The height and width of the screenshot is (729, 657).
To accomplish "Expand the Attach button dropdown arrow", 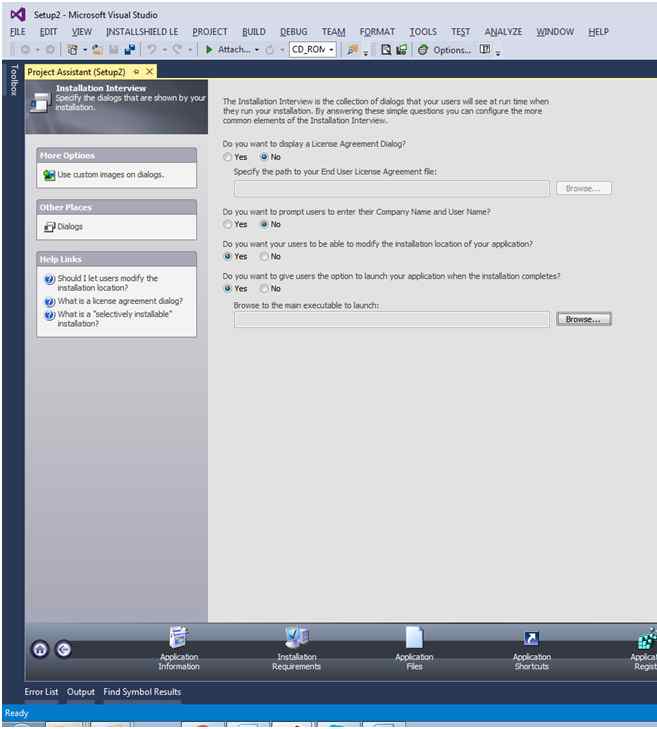I will click(257, 50).
